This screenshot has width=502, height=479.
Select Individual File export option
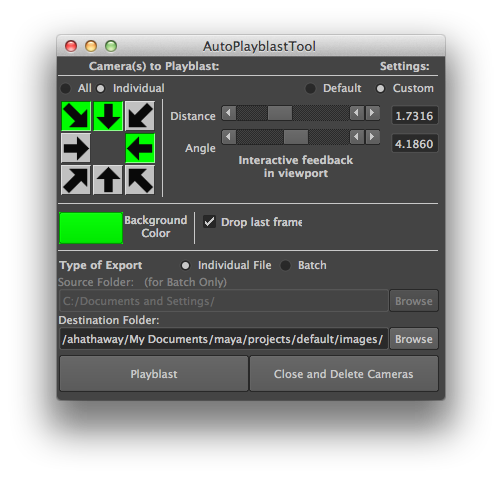click(x=185, y=266)
